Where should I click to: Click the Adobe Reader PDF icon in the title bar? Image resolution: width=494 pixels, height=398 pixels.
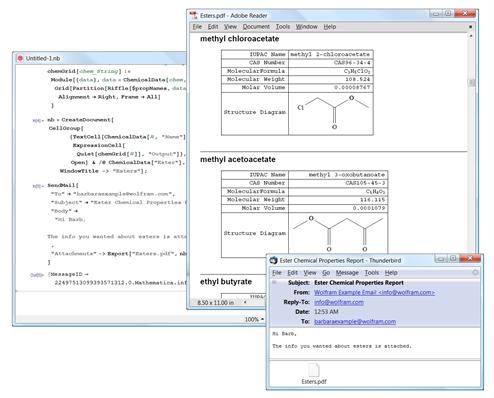194,15
